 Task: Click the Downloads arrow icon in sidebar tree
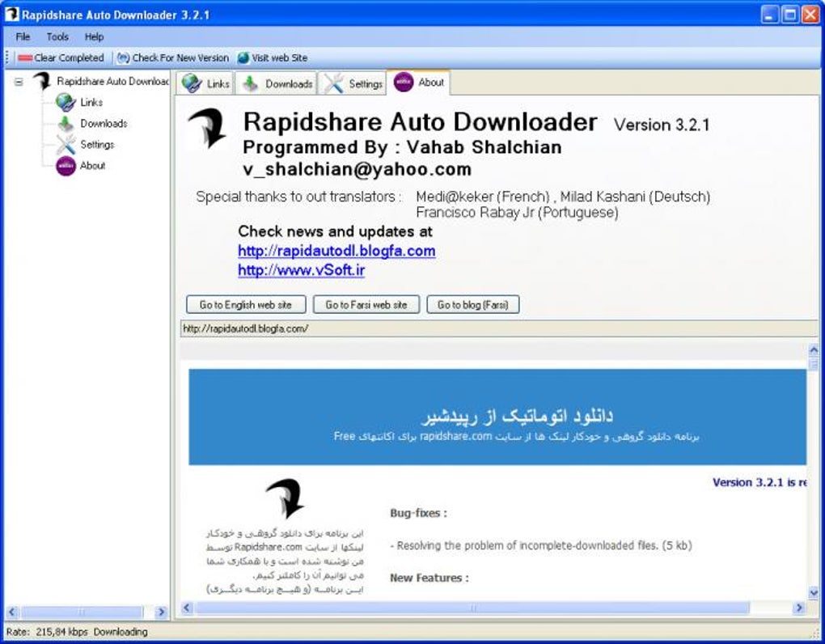66,124
